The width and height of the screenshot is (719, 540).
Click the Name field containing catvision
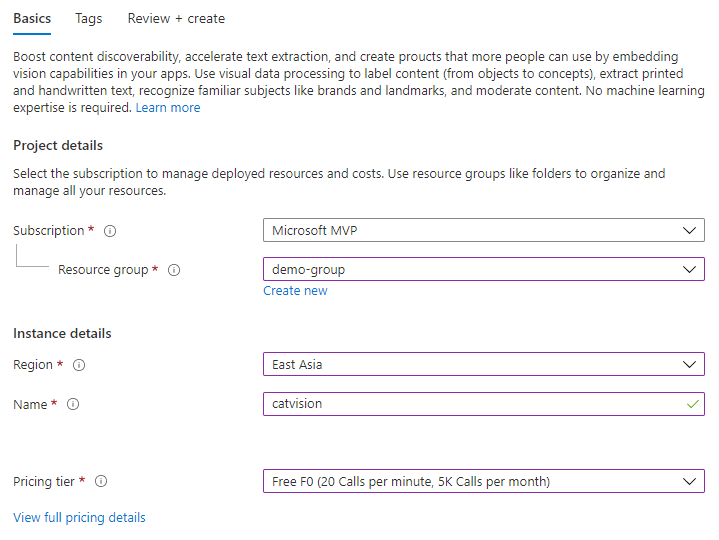coord(470,404)
